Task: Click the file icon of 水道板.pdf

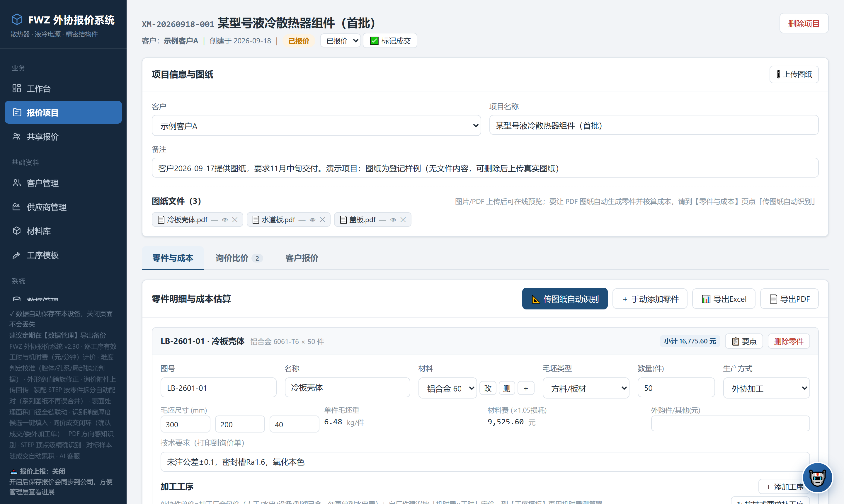Action: (256, 220)
